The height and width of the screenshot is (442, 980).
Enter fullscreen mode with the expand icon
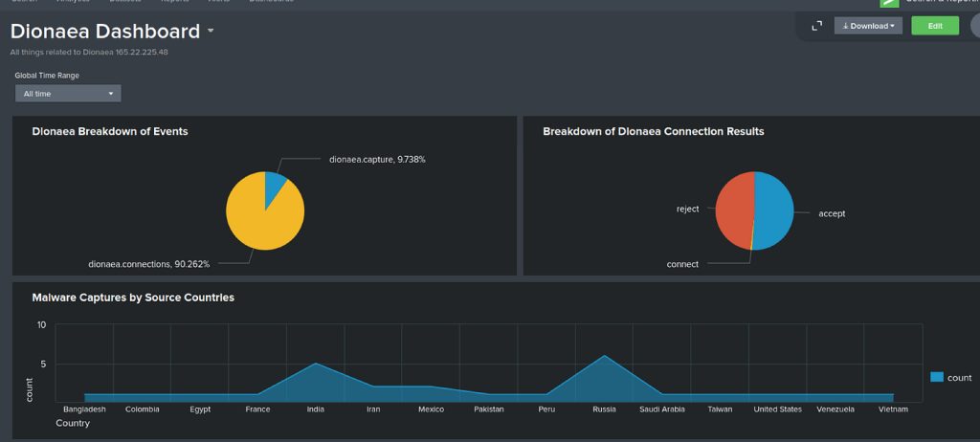tap(816, 26)
